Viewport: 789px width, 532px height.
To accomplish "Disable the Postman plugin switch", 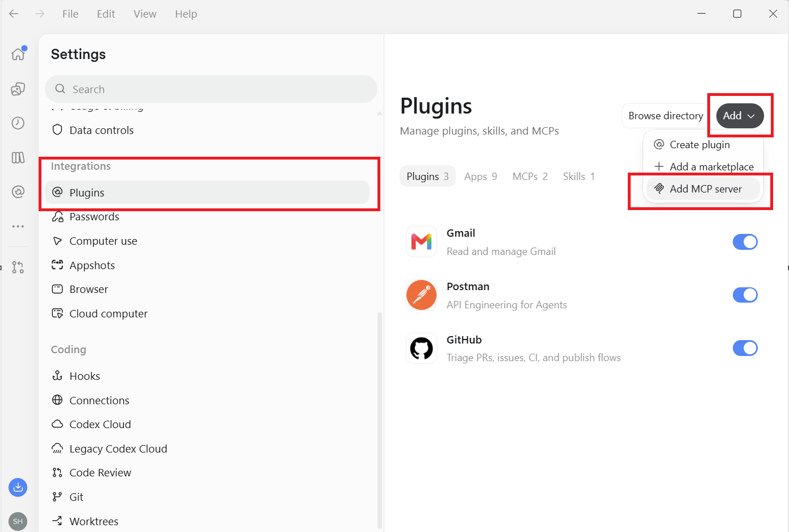I will click(x=745, y=295).
